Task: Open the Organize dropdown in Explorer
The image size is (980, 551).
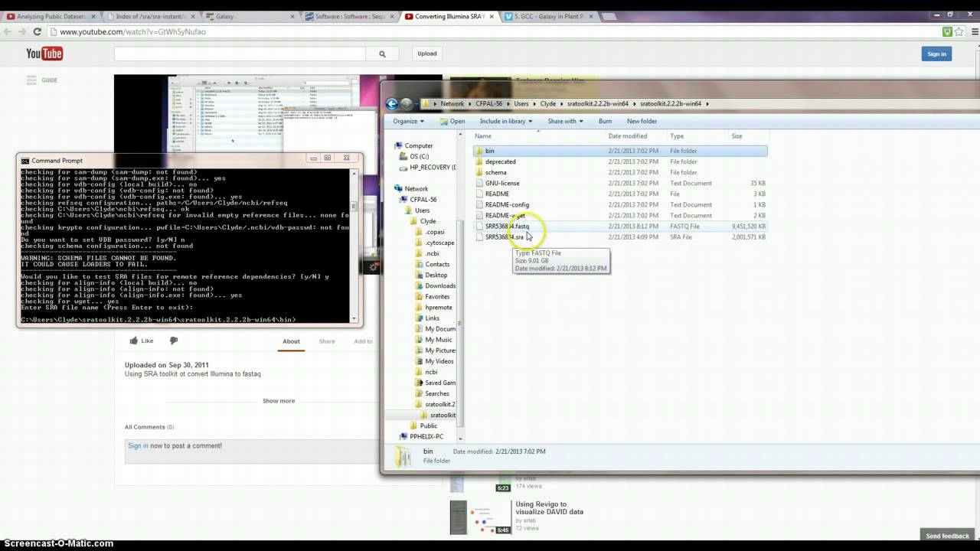Action: click(x=408, y=121)
